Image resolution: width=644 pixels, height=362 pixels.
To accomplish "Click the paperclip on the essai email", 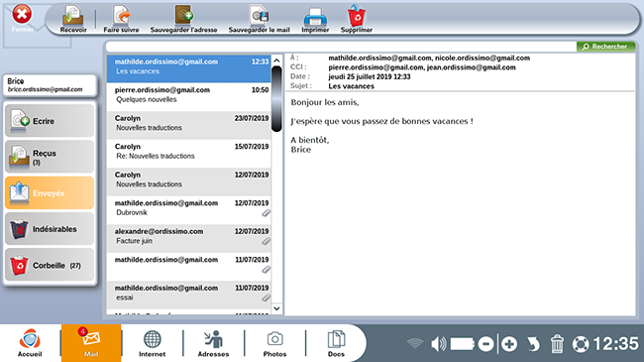I will point(267,298).
